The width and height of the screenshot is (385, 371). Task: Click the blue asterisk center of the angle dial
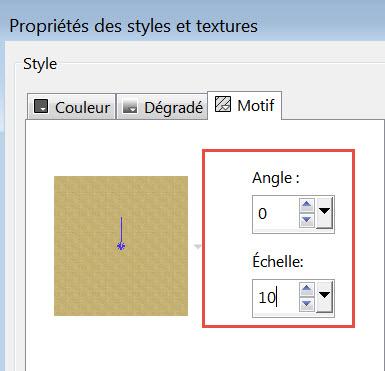(x=121, y=246)
